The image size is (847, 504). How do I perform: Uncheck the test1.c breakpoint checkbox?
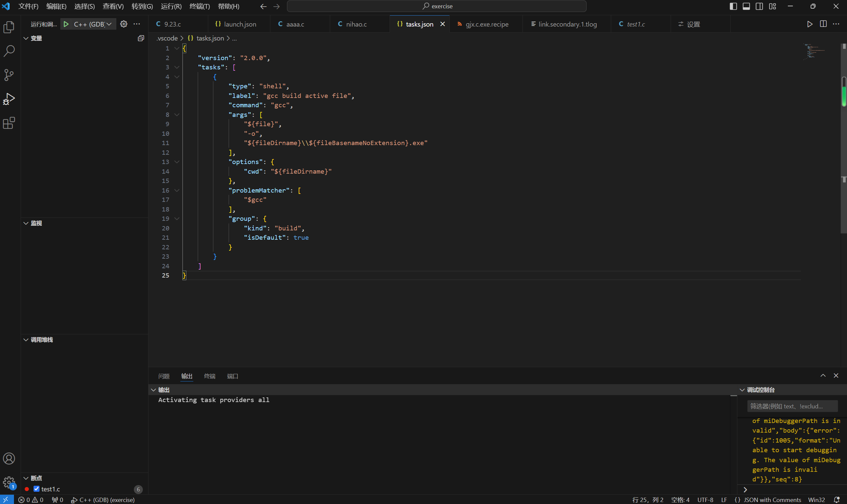36,489
